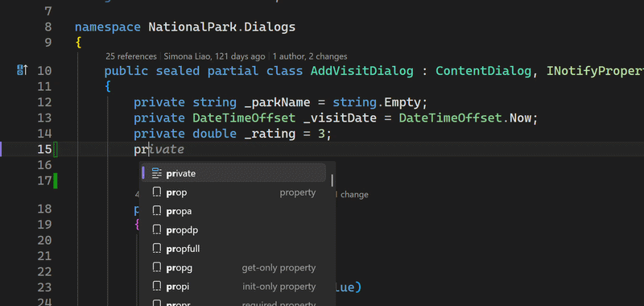Open the '25 references' CodeLens link
The width and height of the screenshot is (644, 306).
pyautogui.click(x=131, y=56)
